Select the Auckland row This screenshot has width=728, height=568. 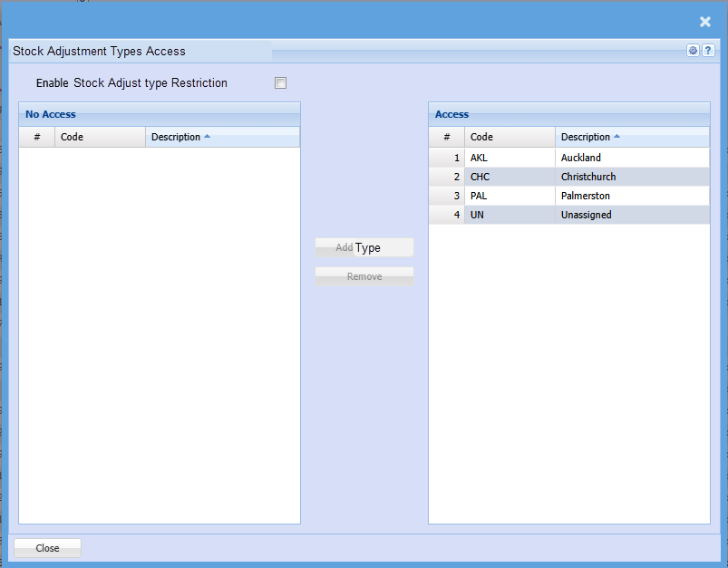pyautogui.click(x=631, y=158)
